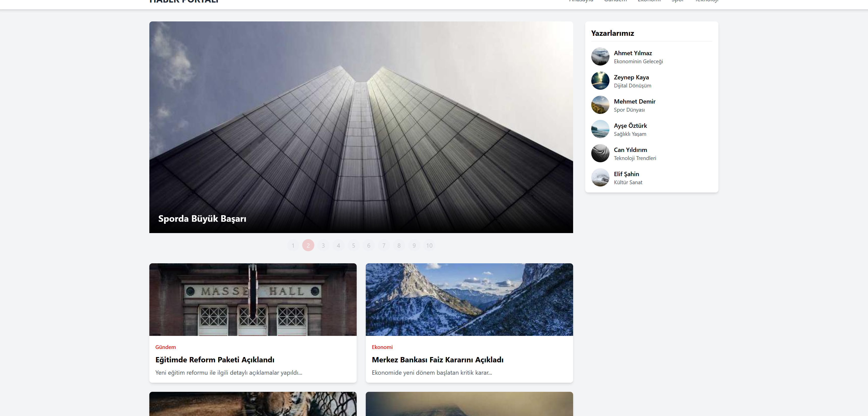The width and height of the screenshot is (868, 416).
Task: Click Zeynep Kaya's round avatar
Action: pos(600,81)
